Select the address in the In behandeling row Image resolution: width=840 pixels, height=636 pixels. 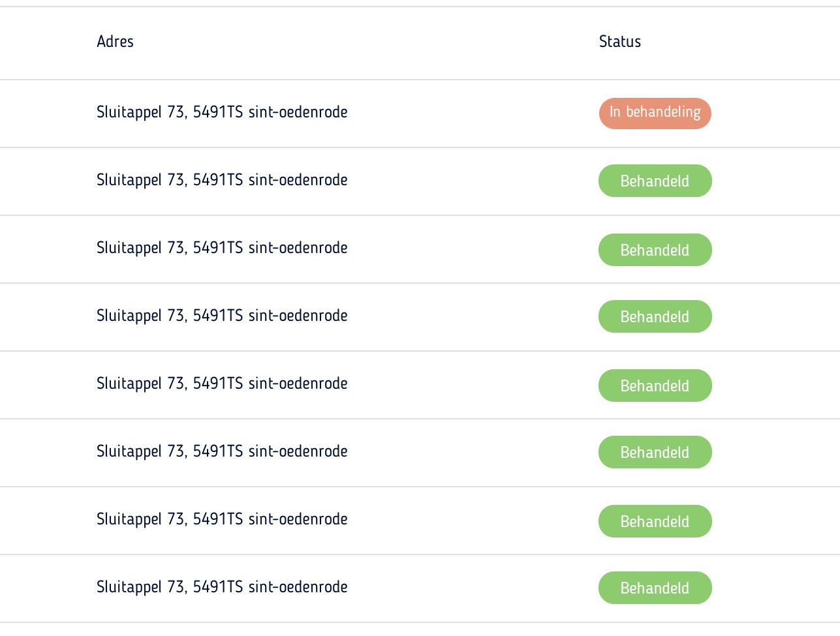pyautogui.click(x=222, y=112)
